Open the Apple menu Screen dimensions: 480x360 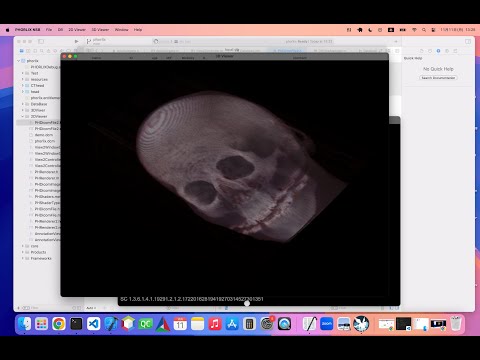[7, 30]
